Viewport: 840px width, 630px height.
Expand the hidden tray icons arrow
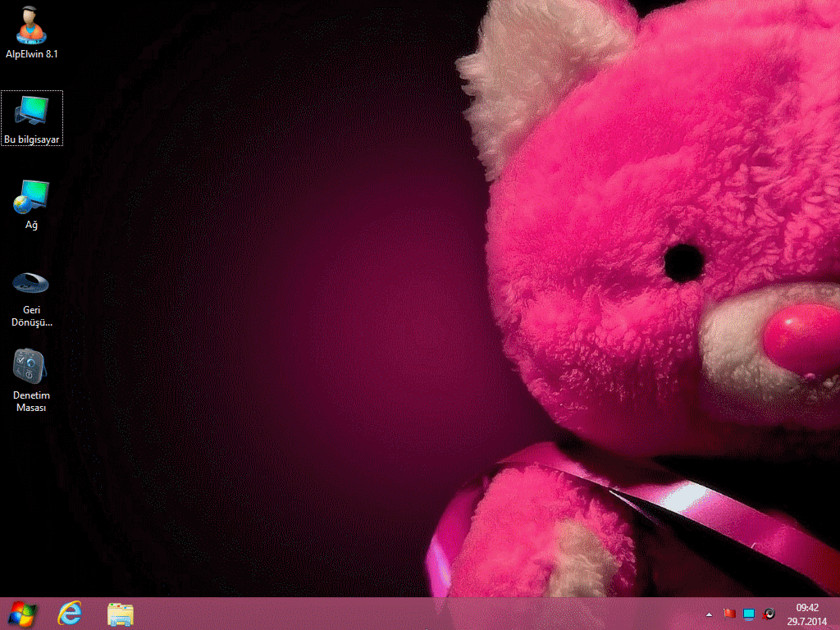710,614
